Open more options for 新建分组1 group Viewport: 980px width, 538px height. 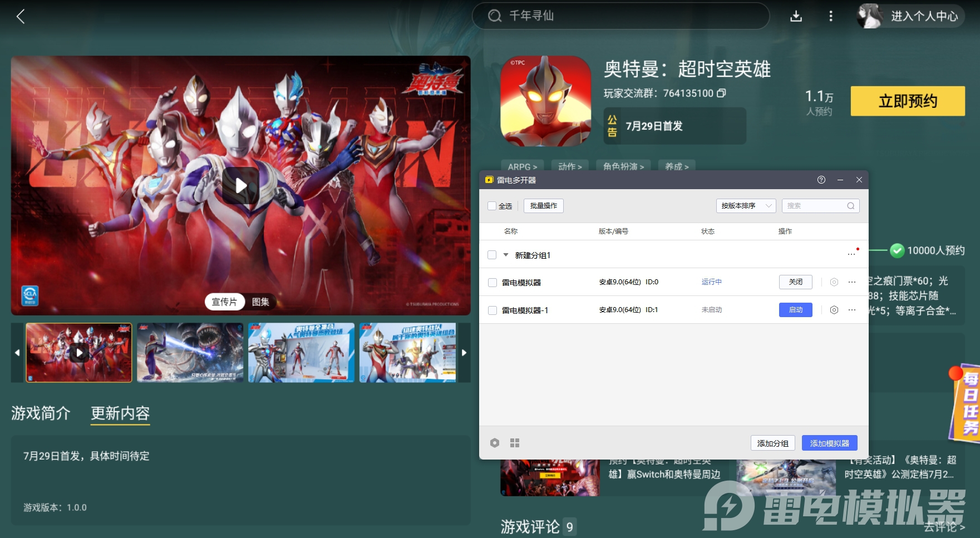click(x=851, y=254)
